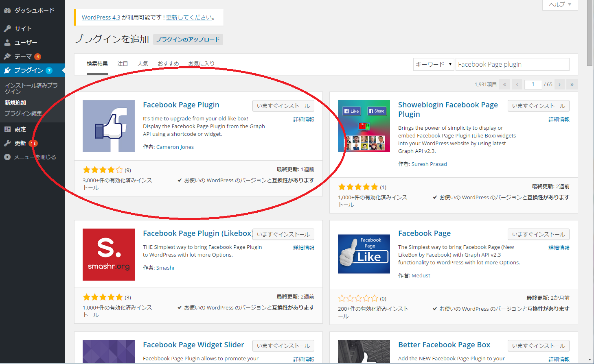Go to first page of results
The height and width of the screenshot is (364, 594).
(x=504, y=84)
